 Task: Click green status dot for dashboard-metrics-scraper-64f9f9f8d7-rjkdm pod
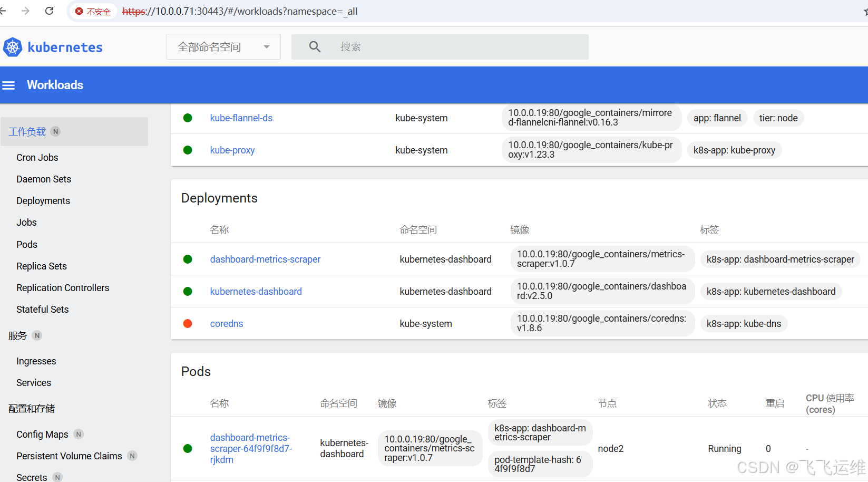tap(188, 449)
